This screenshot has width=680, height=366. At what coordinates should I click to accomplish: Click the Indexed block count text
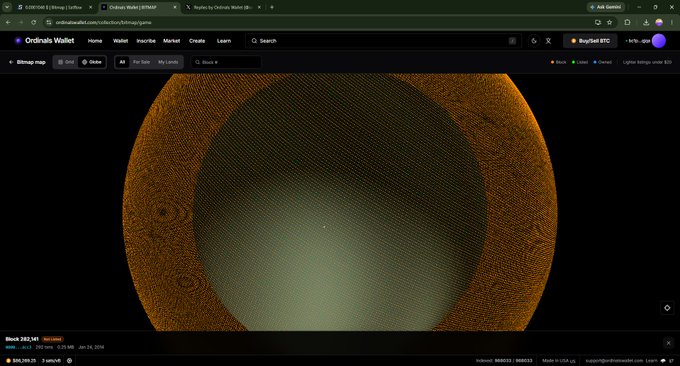pyautogui.click(x=504, y=361)
